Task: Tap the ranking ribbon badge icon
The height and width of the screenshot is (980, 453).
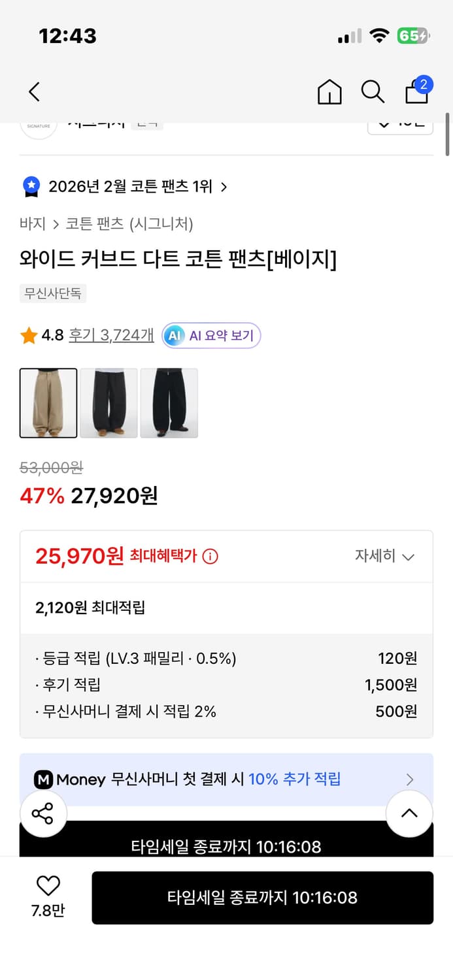Action: coord(31,186)
